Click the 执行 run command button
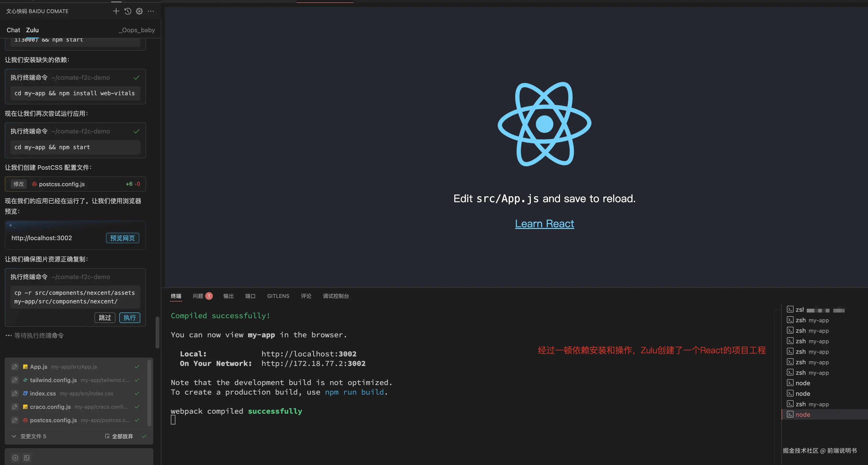The image size is (868, 465). (x=129, y=318)
